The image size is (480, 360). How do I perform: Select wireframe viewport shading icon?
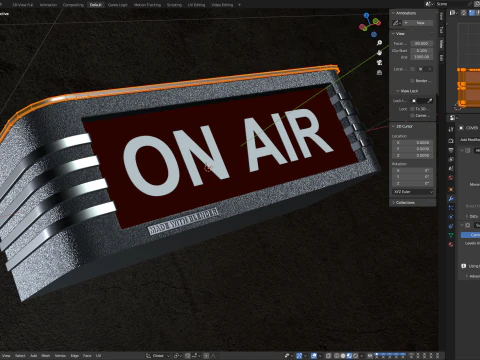[x=337, y=356]
